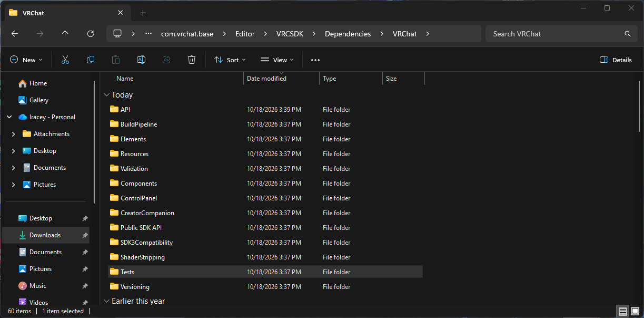Refresh the current folder view

click(x=91, y=34)
